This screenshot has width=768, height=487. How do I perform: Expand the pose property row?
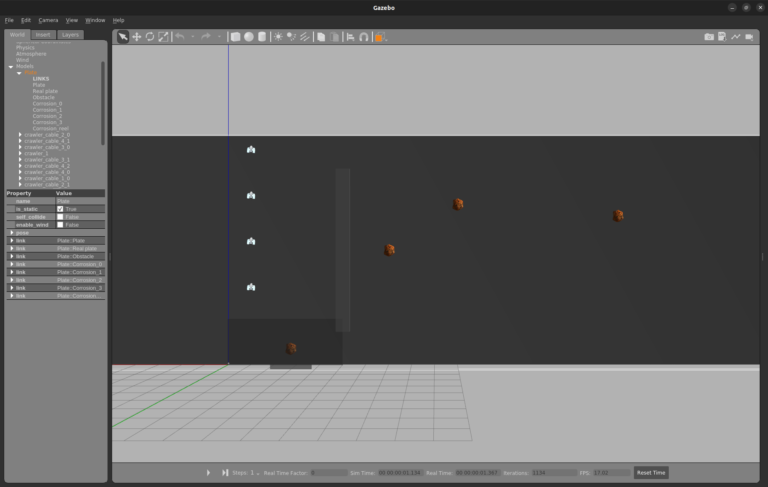pos(12,233)
